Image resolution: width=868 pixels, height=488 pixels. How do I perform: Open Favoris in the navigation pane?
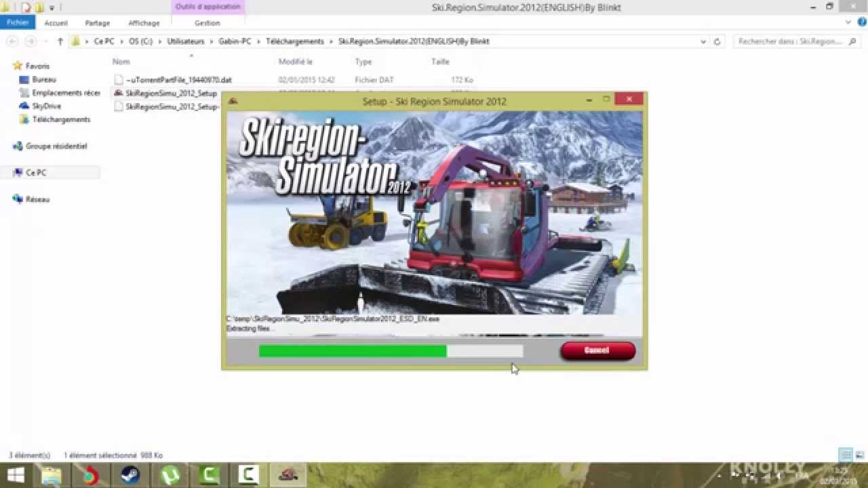37,66
